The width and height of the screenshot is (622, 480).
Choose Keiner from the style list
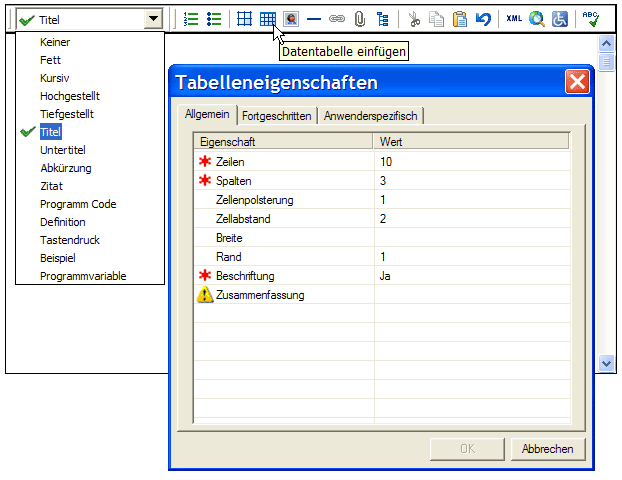click(55, 42)
